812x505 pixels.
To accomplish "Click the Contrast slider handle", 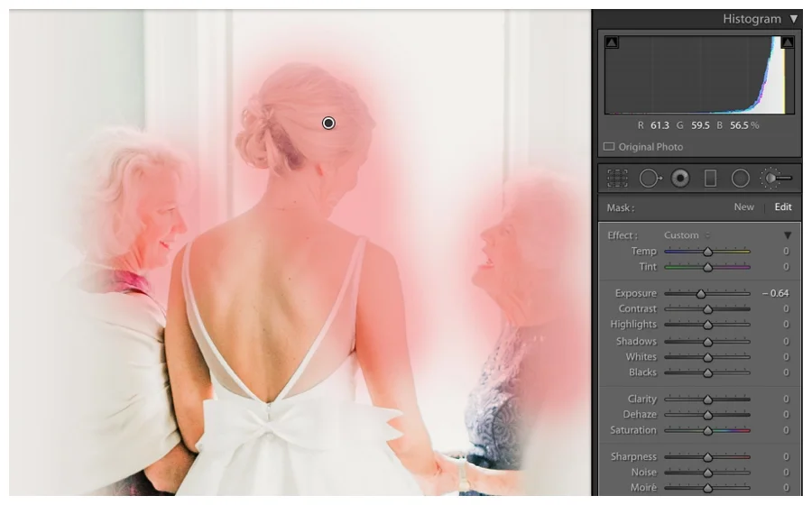I will click(707, 309).
